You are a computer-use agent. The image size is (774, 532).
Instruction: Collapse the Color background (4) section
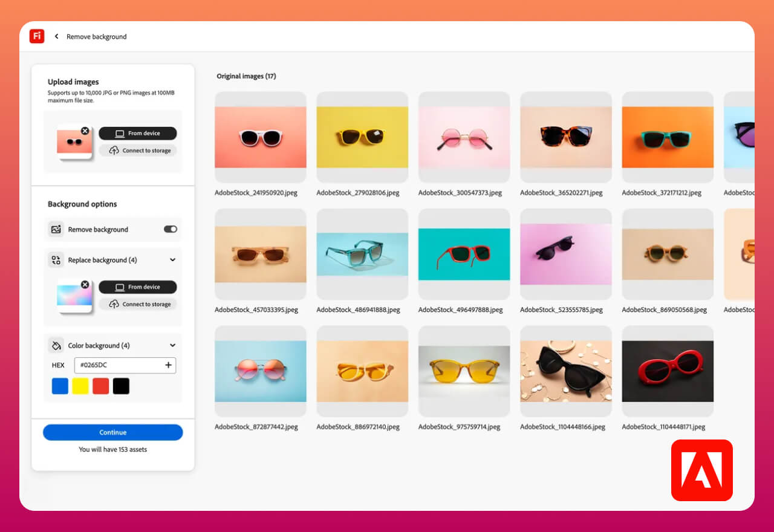tap(172, 346)
